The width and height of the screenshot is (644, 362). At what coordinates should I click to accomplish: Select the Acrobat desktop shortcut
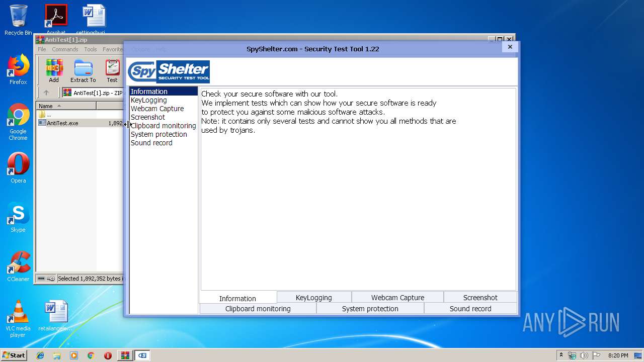56,20
